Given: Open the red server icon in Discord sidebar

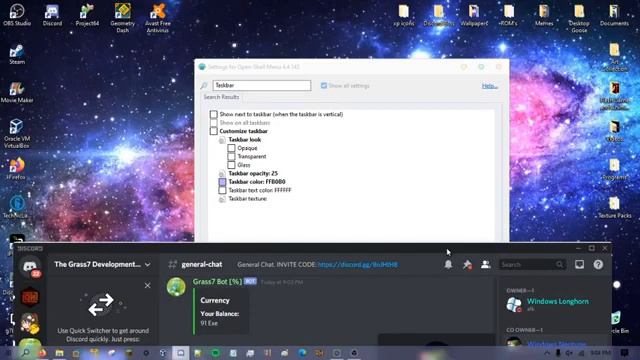Looking at the screenshot, I should (x=30, y=297).
